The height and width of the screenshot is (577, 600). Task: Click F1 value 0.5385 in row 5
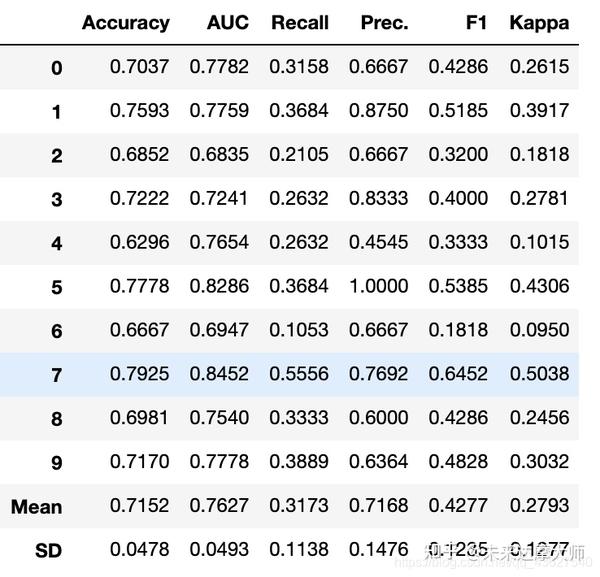pyautogui.click(x=458, y=287)
